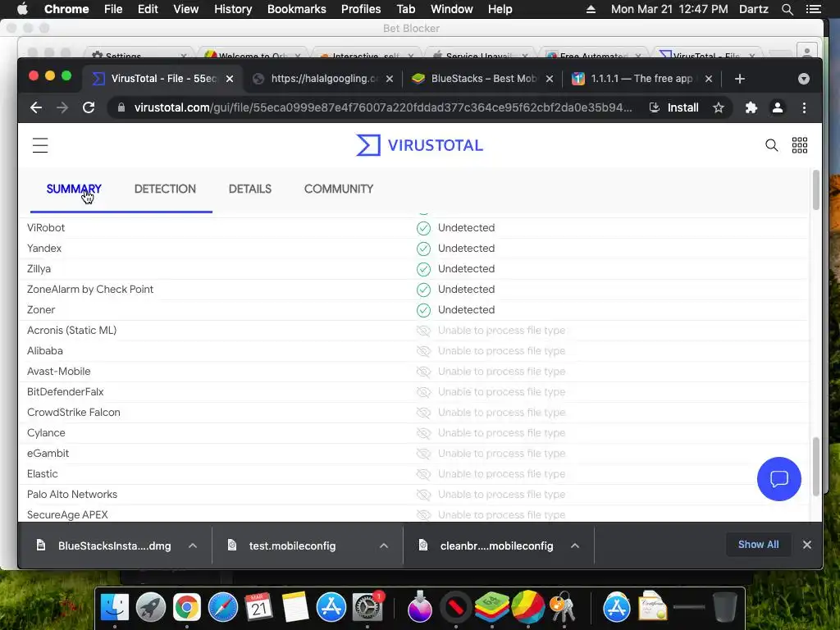Viewport: 840px width, 630px height.
Task: Close the BlueStacks tab
Action: [549, 79]
